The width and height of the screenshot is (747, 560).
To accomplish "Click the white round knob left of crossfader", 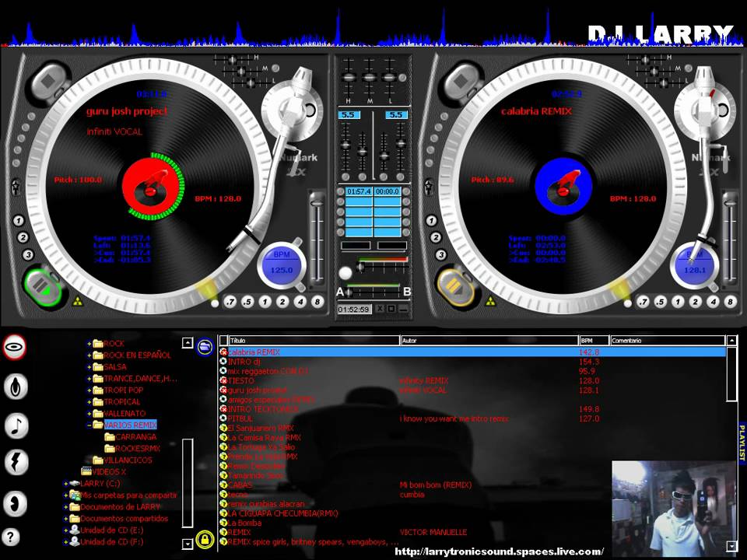I will pyautogui.click(x=345, y=273).
